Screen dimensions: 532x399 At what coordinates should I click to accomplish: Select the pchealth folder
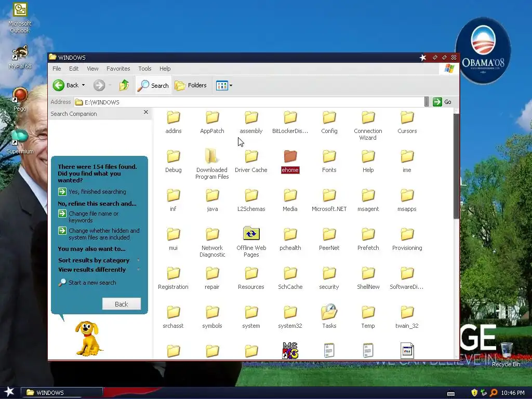[x=290, y=239]
